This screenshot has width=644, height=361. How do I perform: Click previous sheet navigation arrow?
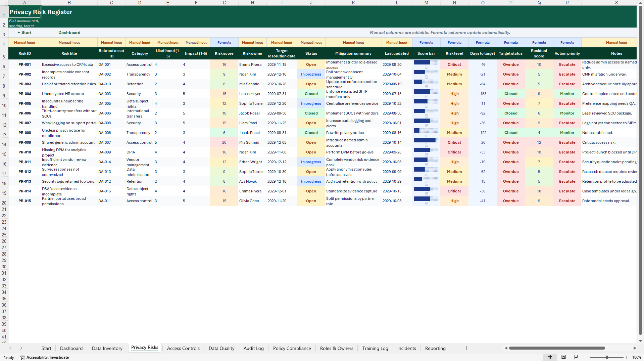[x=10, y=348]
